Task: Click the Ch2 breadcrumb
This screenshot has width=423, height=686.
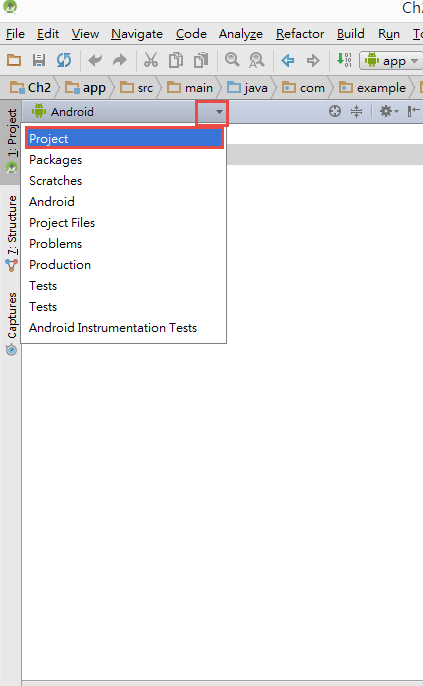Action: [x=31, y=88]
